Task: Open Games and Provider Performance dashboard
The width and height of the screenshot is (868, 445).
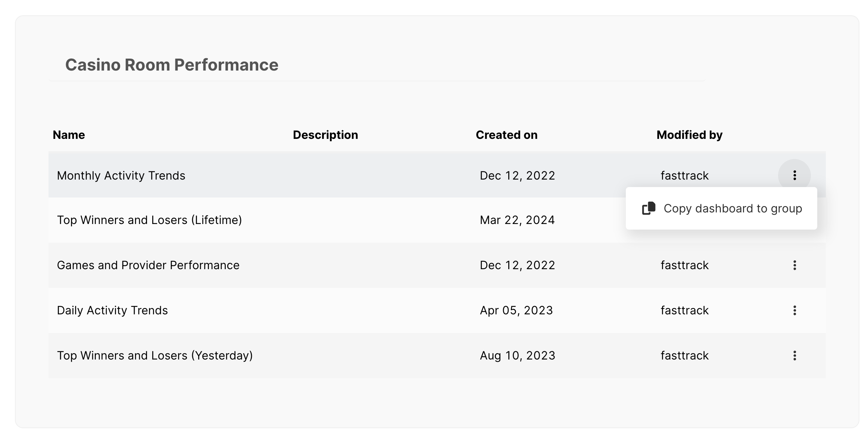Action: click(x=148, y=265)
